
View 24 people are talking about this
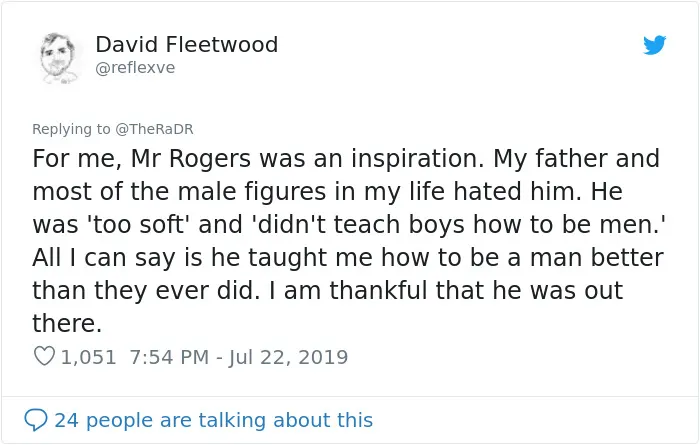(x=213, y=420)
